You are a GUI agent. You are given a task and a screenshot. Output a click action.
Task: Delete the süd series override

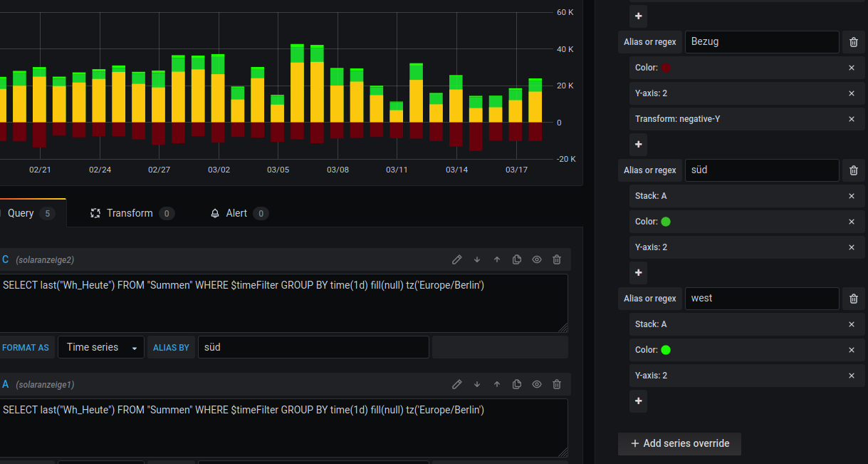coord(853,170)
